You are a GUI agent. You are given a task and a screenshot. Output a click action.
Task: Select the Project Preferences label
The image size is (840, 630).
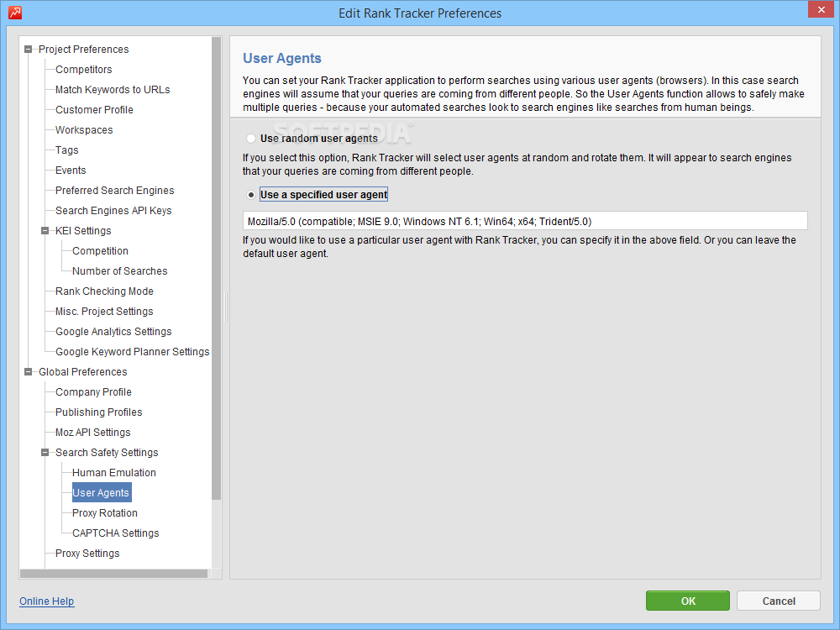click(83, 50)
